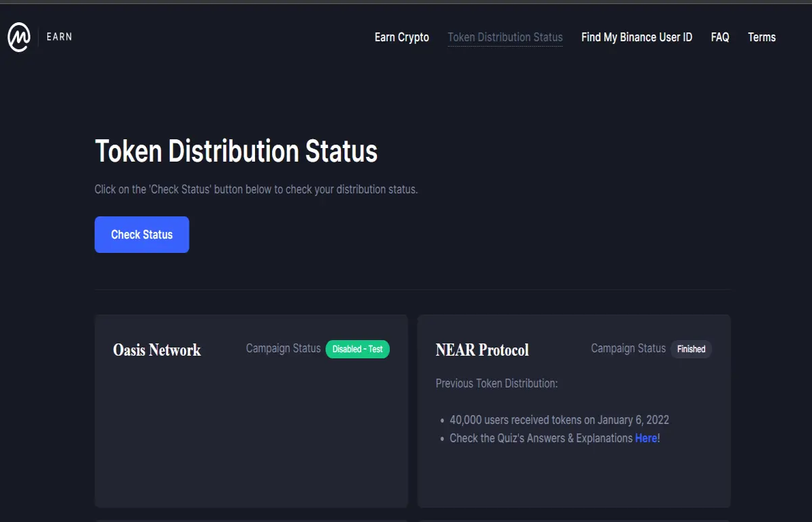The image size is (812, 522).
Task: Click the Previous Token Distribution label
Action: (497, 383)
